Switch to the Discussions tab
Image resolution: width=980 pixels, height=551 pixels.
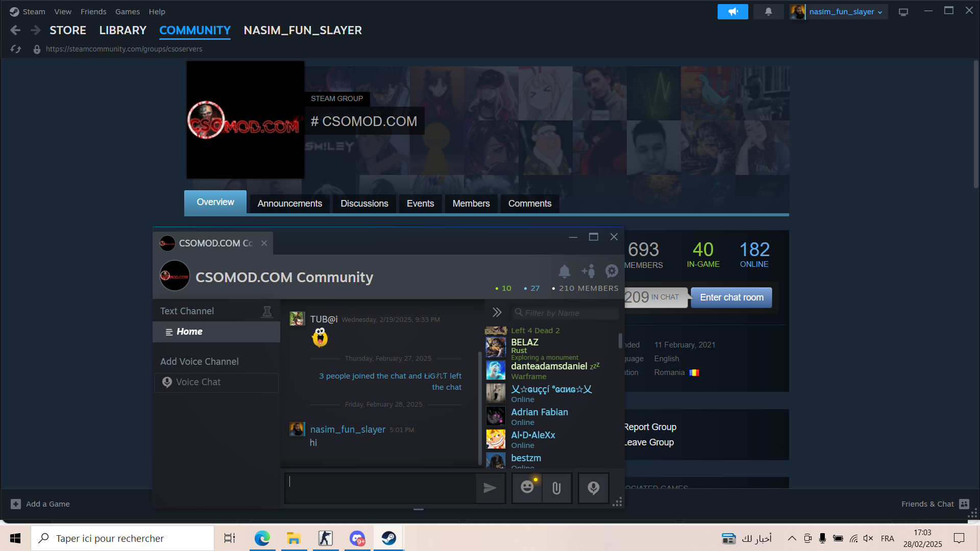tap(364, 204)
